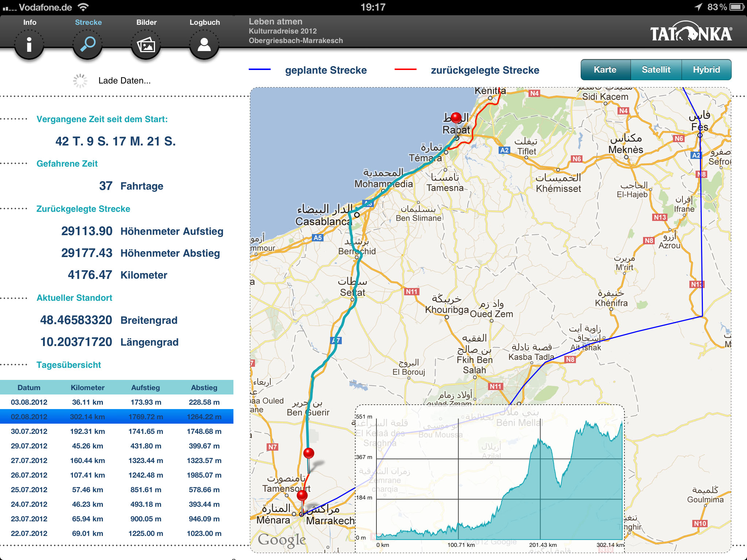747x560 pixels.
Task: Tap the Tatonka logo
Action: (691, 33)
